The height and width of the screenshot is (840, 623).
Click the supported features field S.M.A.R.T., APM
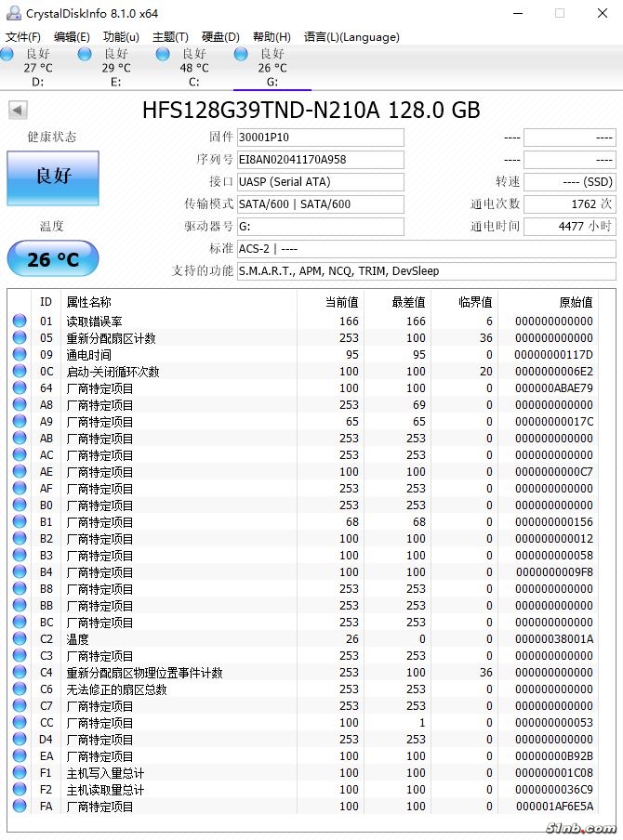click(x=426, y=271)
